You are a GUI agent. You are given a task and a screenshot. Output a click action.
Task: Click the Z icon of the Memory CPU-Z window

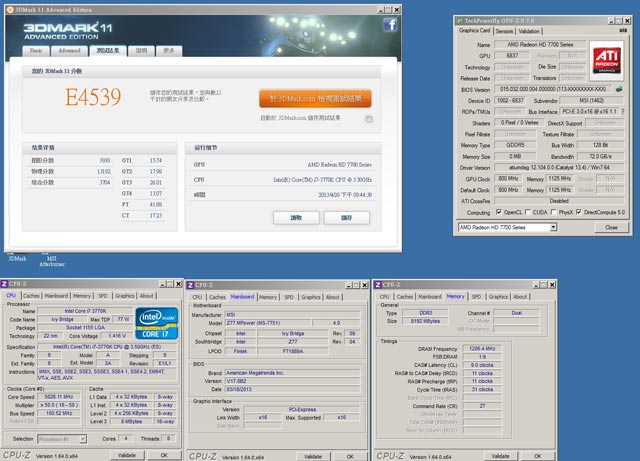pos(378,284)
